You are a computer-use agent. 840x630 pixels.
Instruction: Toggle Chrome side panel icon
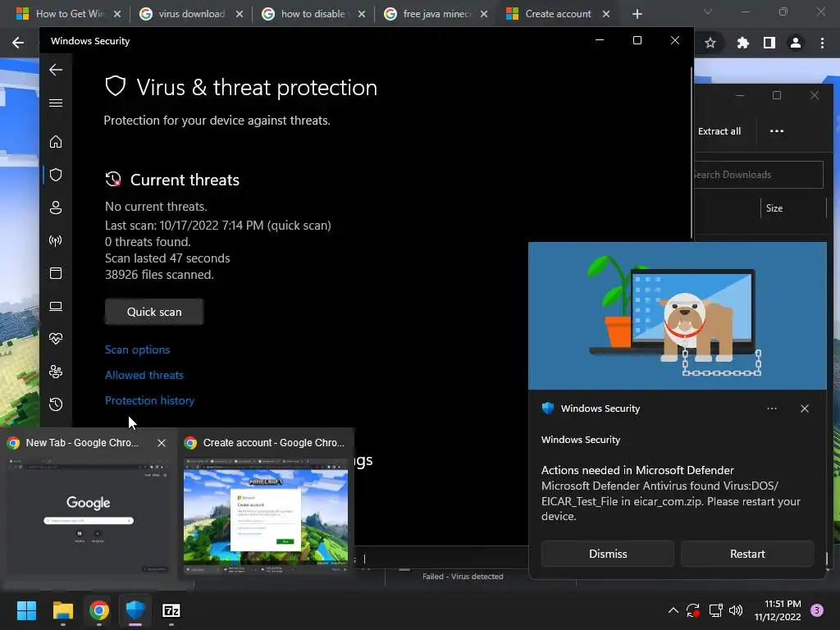point(769,43)
